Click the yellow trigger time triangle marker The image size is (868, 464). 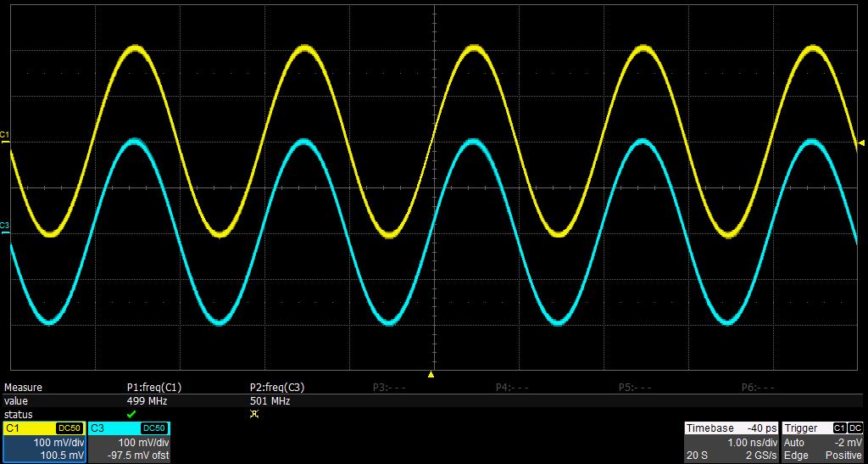pos(431,374)
